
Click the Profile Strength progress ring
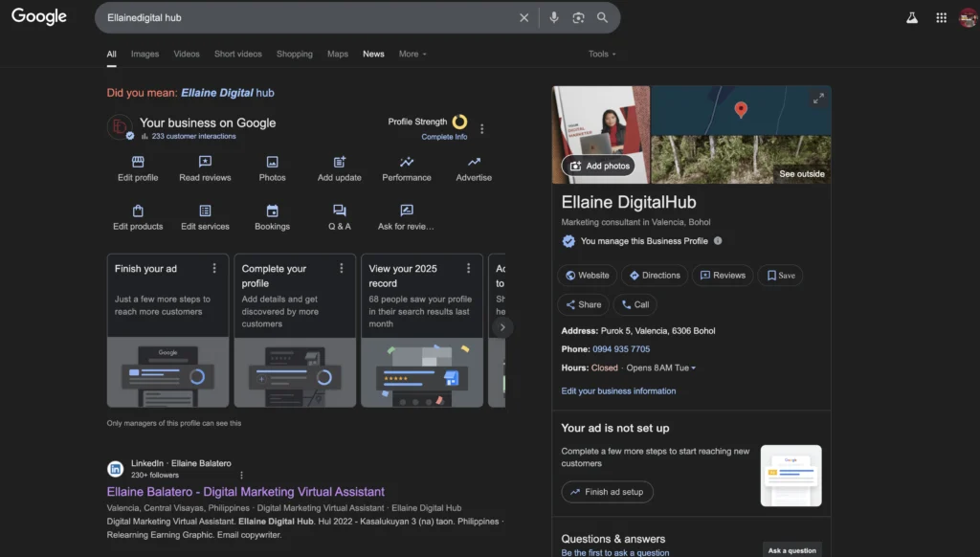[459, 122]
